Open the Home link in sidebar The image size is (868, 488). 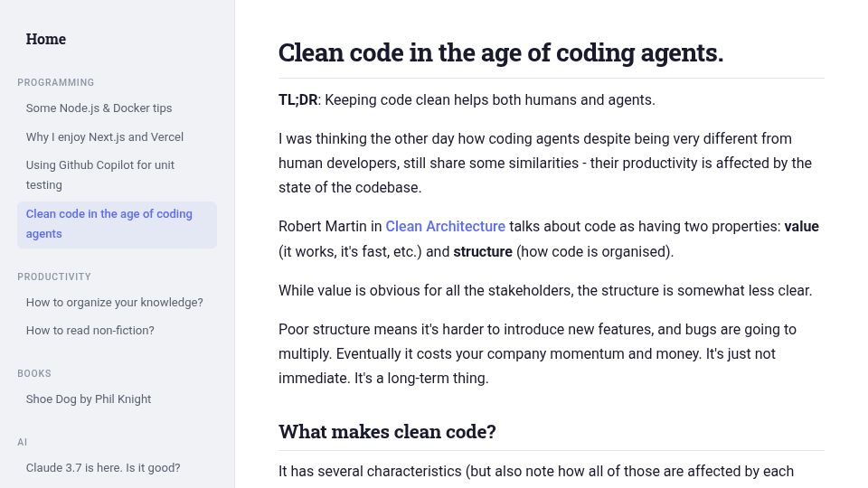pyautogui.click(x=46, y=39)
